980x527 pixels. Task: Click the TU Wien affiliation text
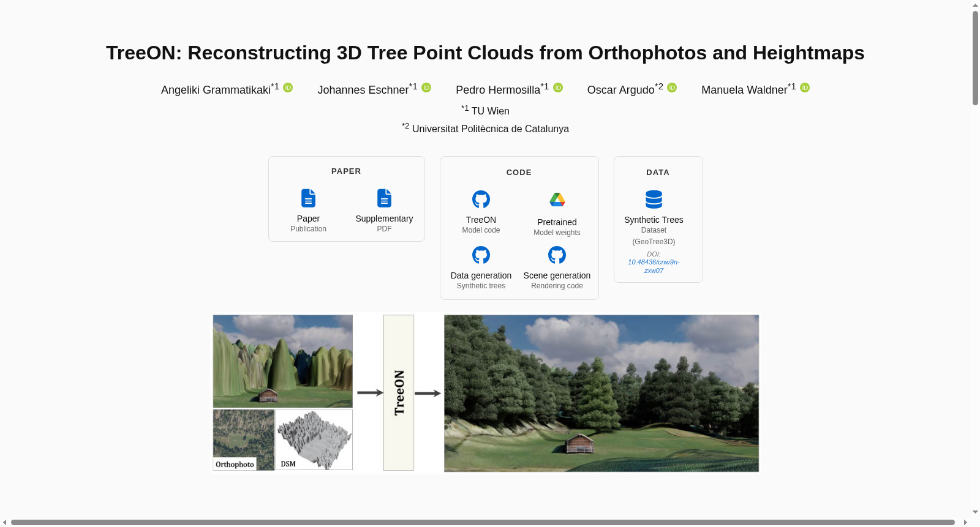pyautogui.click(x=490, y=111)
